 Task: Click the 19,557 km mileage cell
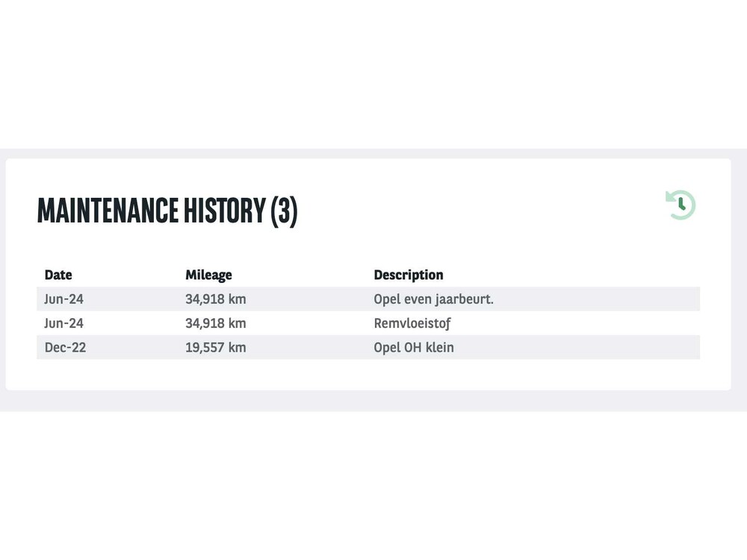pyautogui.click(x=215, y=347)
